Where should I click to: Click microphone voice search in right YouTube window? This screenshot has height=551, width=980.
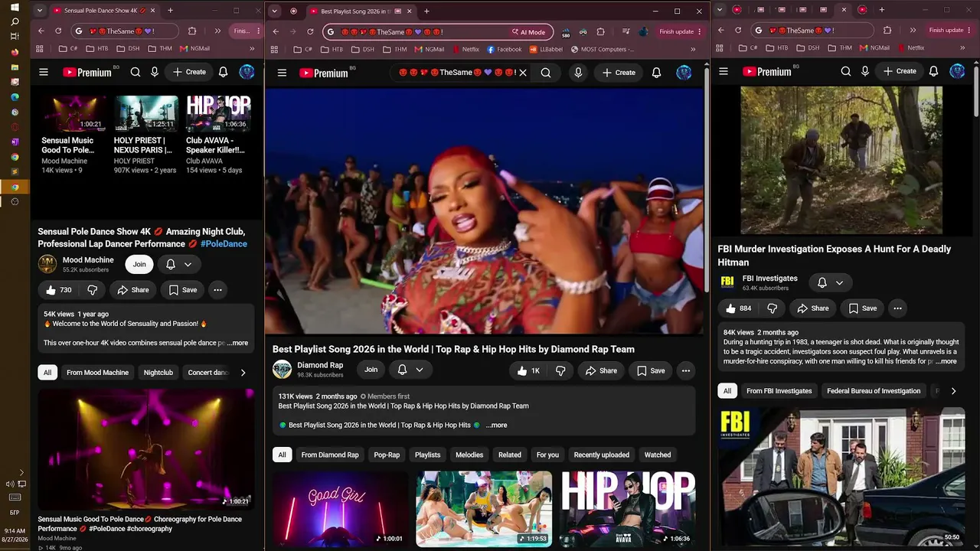click(x=865, y=71)
